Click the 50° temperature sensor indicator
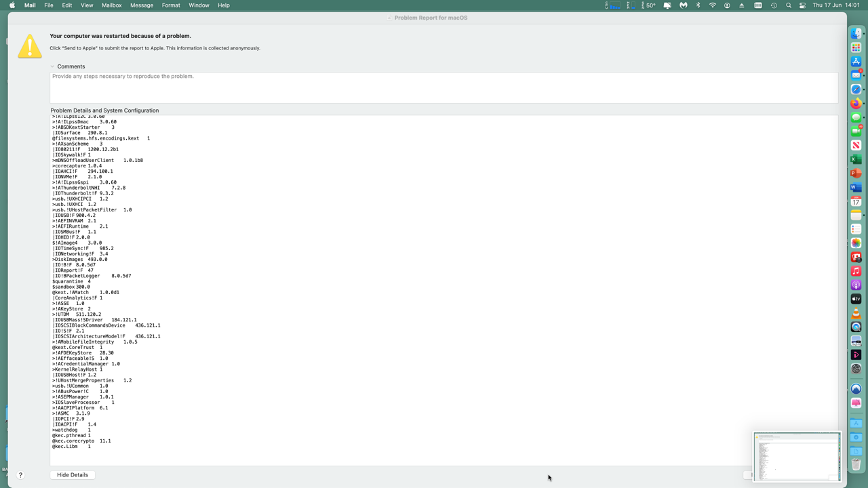The height and width of the screenshot is (488, 868). [648, 5]
